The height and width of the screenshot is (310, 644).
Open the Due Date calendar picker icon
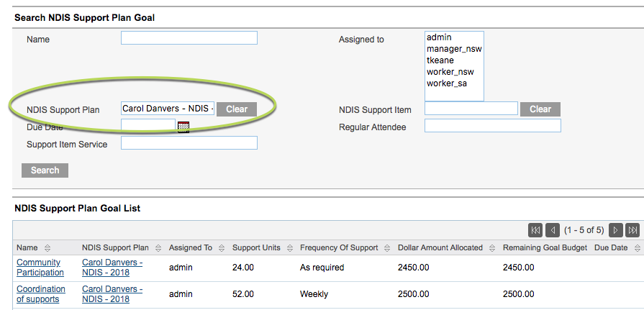pyautogui.click(x=183, y=127)
